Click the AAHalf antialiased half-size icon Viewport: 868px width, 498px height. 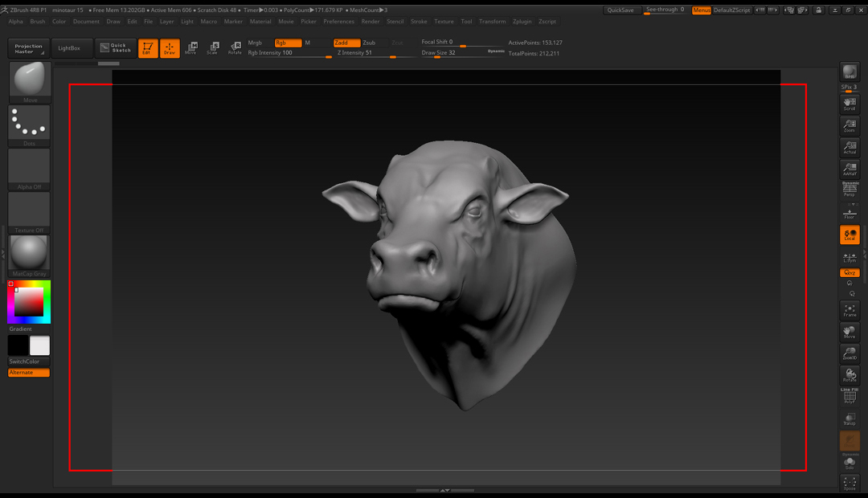(x=850, y=169)
